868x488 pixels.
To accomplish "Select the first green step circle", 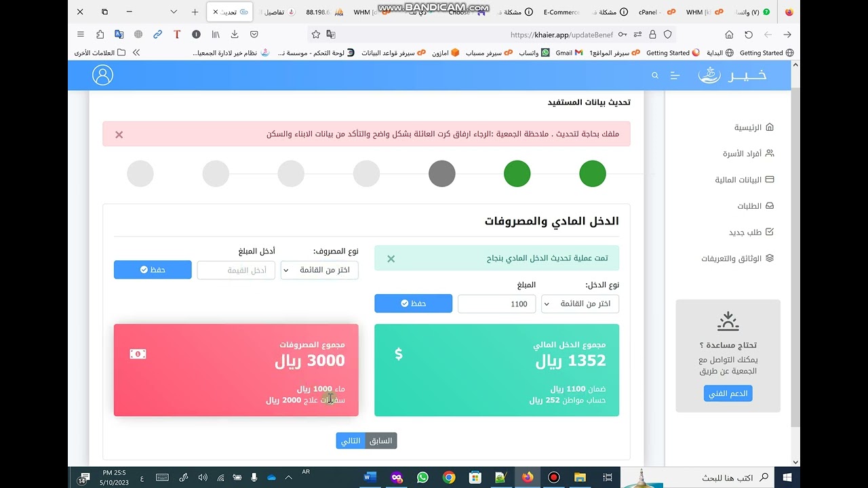I will tap(593, 174).
